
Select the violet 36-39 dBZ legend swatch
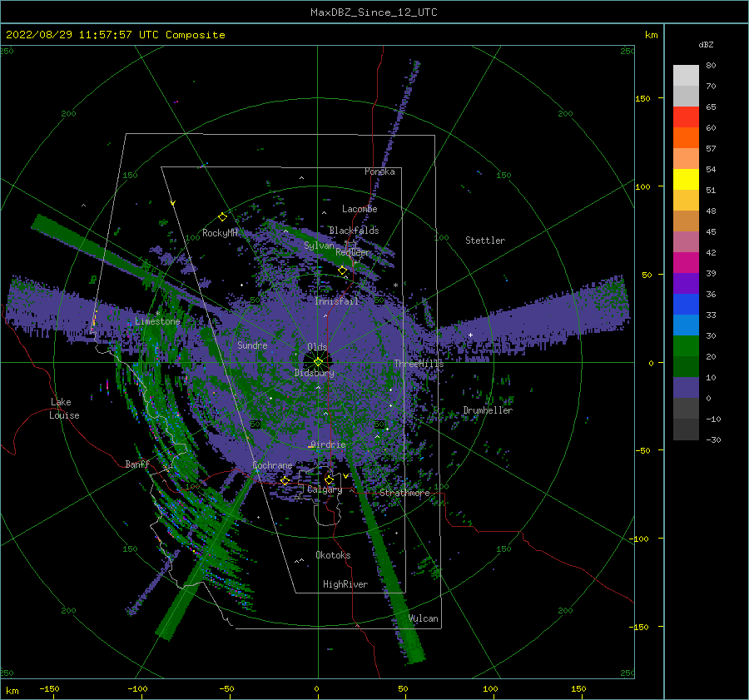[x=686, y=284]
